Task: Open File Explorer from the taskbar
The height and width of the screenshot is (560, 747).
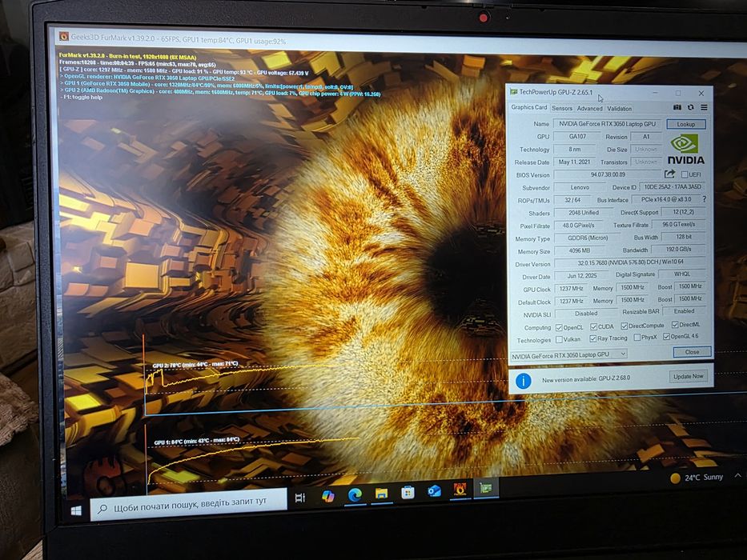Action: (380, 494)
